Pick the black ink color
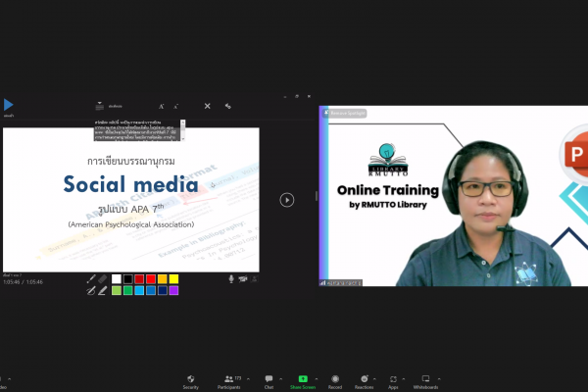Screen dimensions: 588x392 127,278
